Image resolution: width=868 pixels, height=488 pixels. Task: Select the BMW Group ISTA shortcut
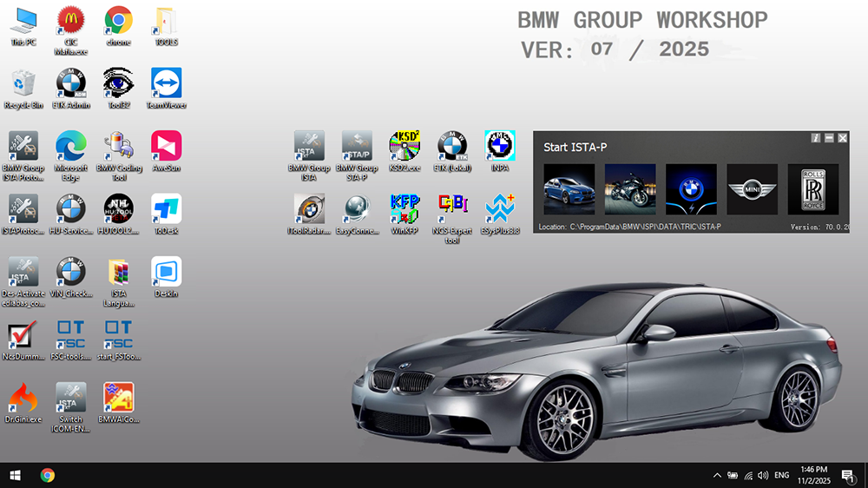[x=309, y=146]
